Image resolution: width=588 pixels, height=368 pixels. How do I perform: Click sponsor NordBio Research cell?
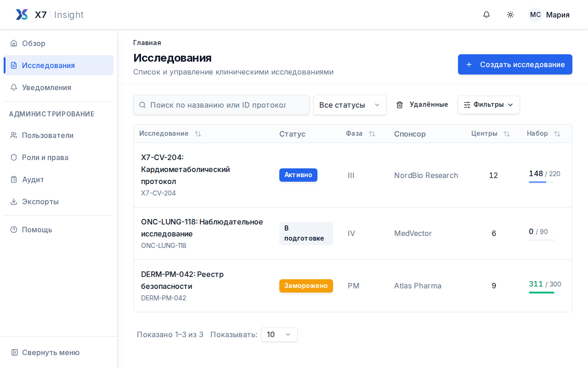click(x=426, y=175)
